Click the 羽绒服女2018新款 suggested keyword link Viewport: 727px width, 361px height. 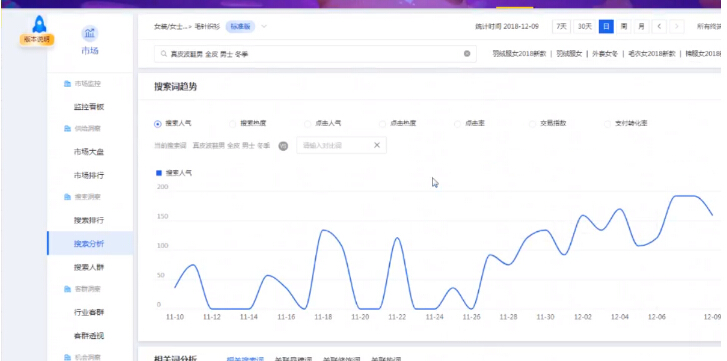[x=519, y=54]
